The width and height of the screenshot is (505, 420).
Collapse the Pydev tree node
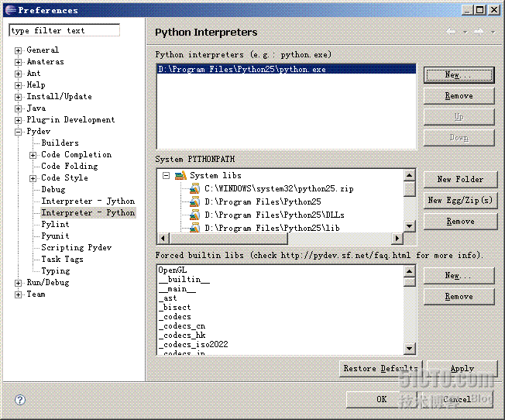click(18, 132)
